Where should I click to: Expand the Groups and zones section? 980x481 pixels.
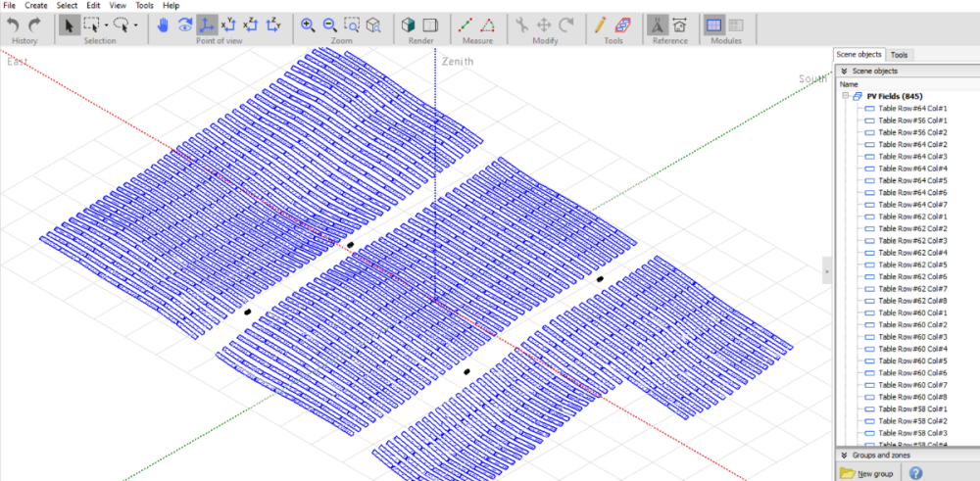pos(844,456)
